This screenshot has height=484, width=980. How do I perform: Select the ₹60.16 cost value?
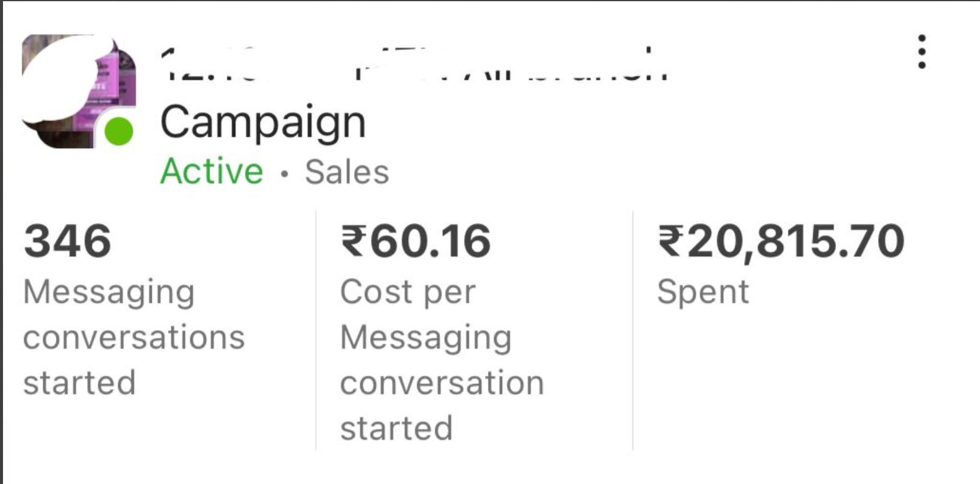click(416, 241)
